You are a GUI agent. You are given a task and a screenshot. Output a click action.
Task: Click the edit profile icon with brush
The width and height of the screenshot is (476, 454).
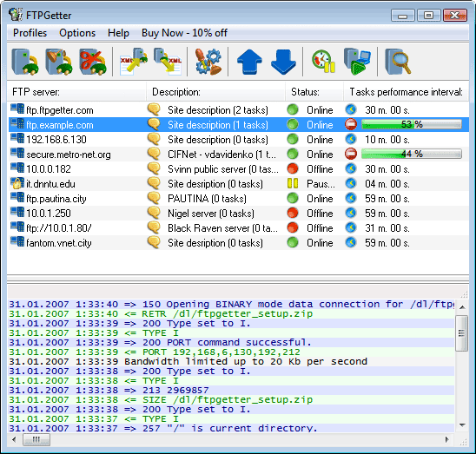pyautogui.click(x=59, y=62)
